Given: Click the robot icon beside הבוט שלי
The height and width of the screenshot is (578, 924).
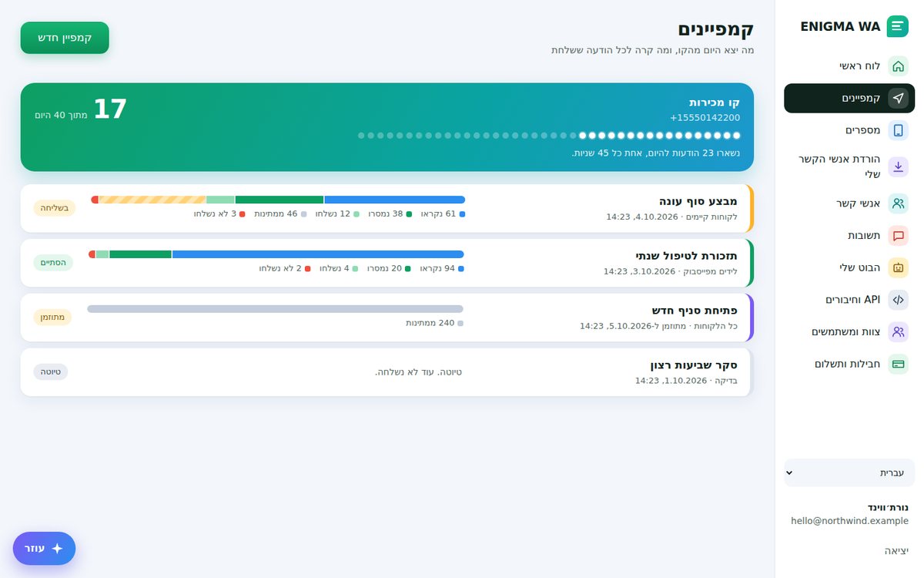Looking at the screenshot, I should pyautogui.click(x=898, y=267).
